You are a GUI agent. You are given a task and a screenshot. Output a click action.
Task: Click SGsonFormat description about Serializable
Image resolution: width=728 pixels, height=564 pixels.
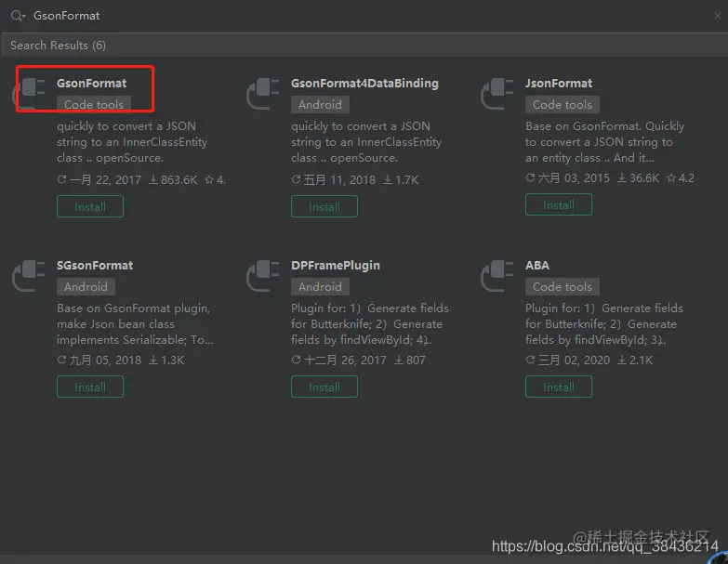coord(135,324)
